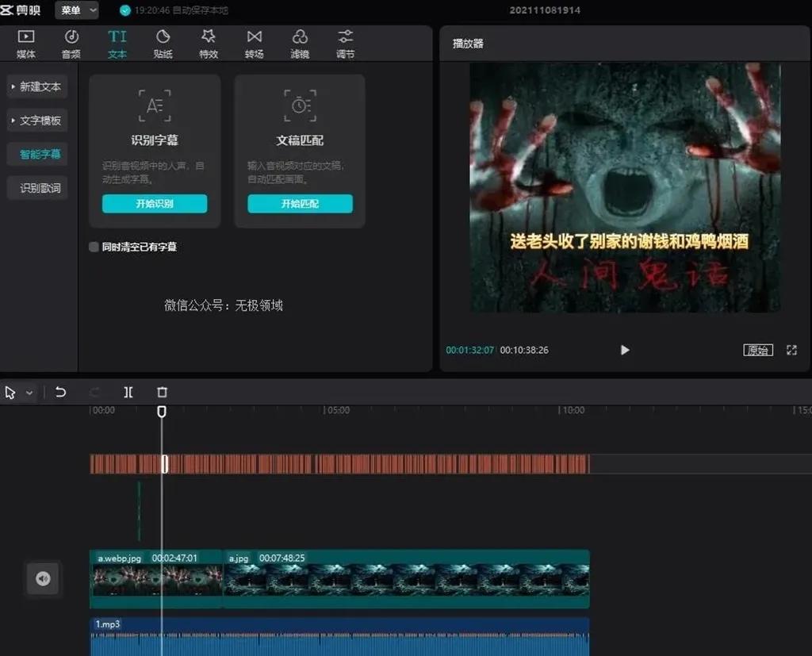Click the undo arrow above the timeline
The width and height of the screenshot is (812, 656).
pos(60,392)
